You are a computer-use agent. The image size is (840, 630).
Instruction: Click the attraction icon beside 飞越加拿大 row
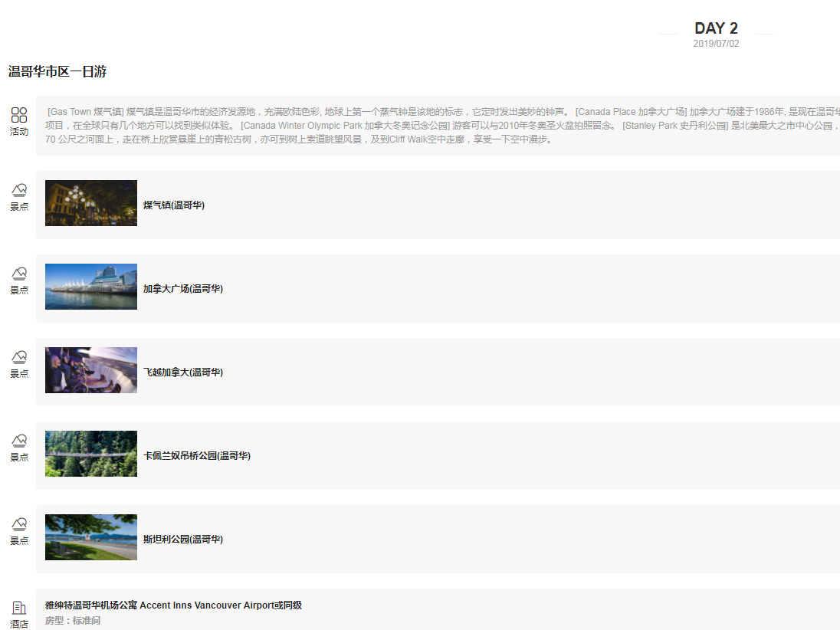pos(19,357)
